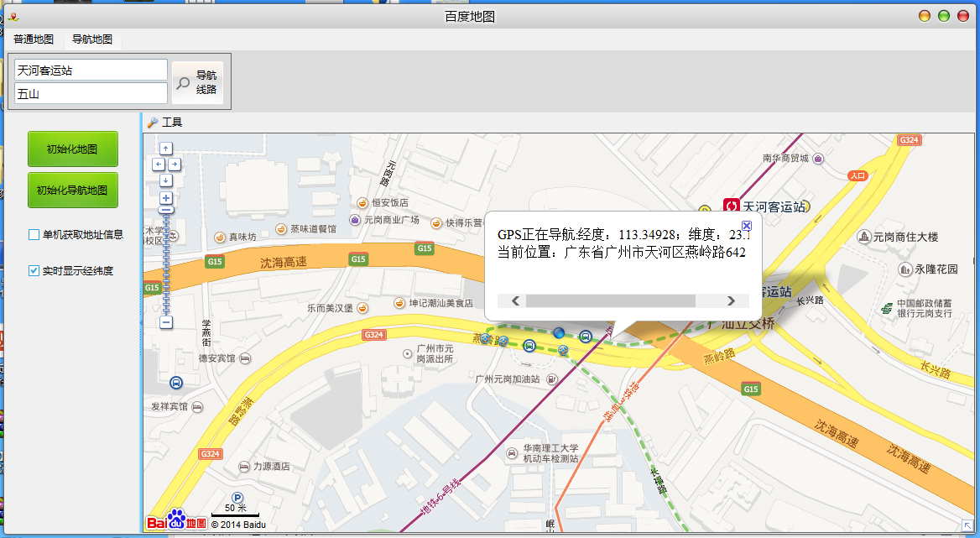This screenshot has height=538, width=980.
Task: Click the © 2014 Baidu copyright text
Action: 238,525
